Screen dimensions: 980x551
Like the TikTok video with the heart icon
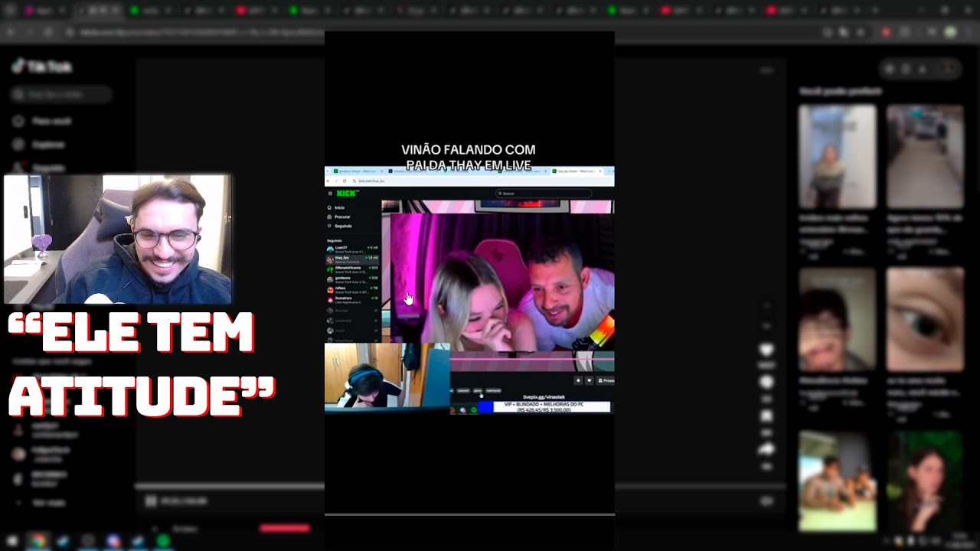(766, 350)
